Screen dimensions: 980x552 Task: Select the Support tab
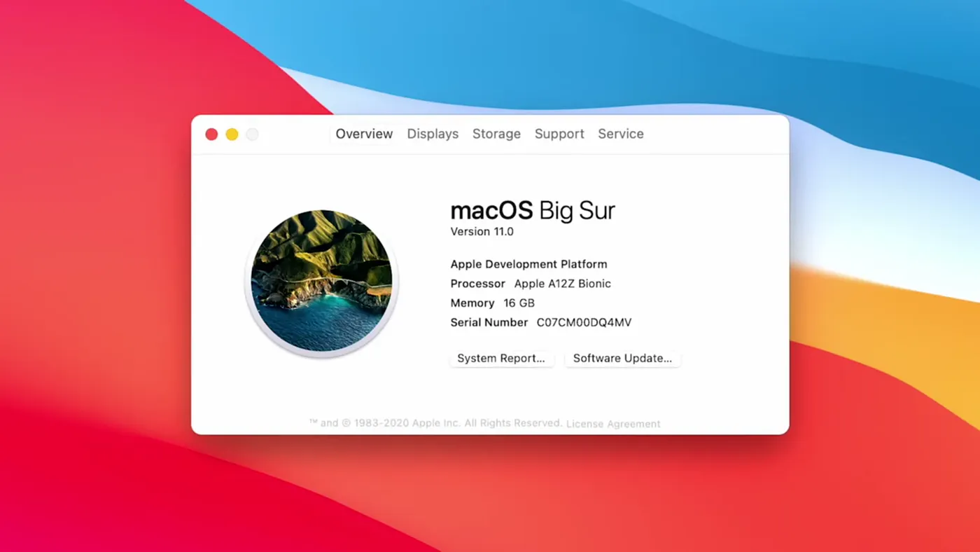click(x=559, y=134)
